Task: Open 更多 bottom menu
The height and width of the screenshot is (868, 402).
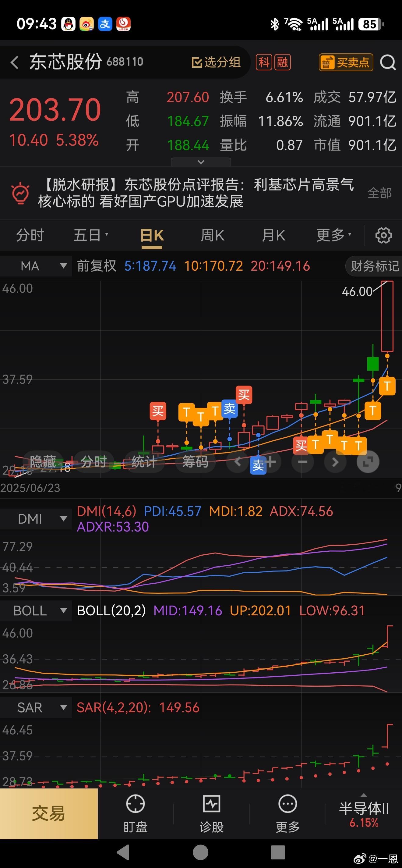Action: [287, 813]
